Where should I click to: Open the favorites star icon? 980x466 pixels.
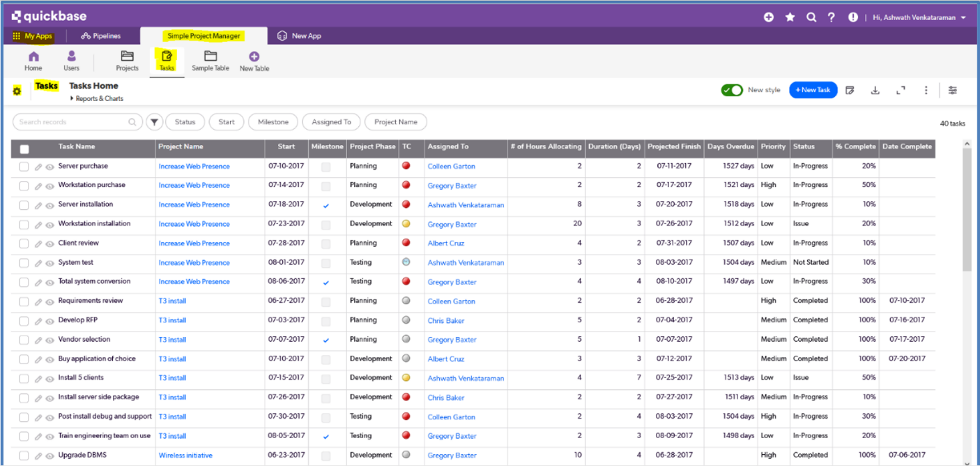point(790,17)
